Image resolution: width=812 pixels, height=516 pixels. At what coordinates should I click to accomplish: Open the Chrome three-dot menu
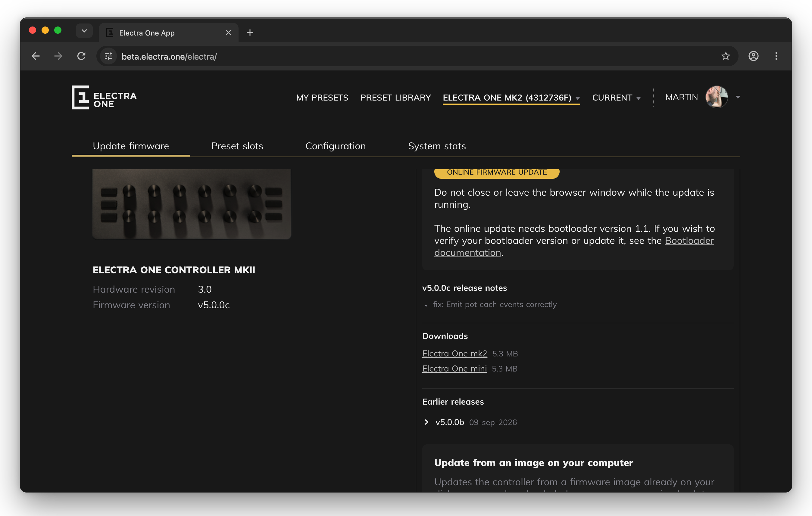(776, 56)
